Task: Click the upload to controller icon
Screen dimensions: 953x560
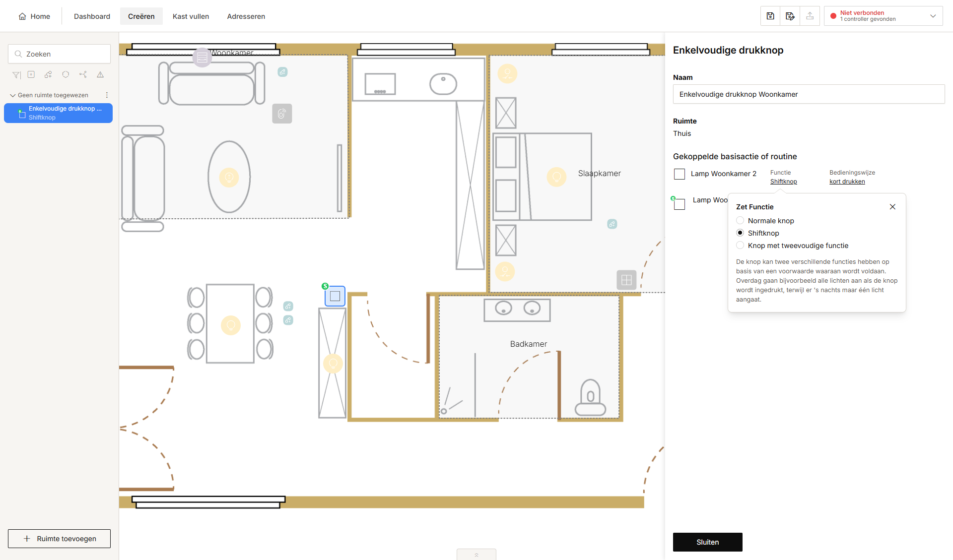Action: point(810,16)
